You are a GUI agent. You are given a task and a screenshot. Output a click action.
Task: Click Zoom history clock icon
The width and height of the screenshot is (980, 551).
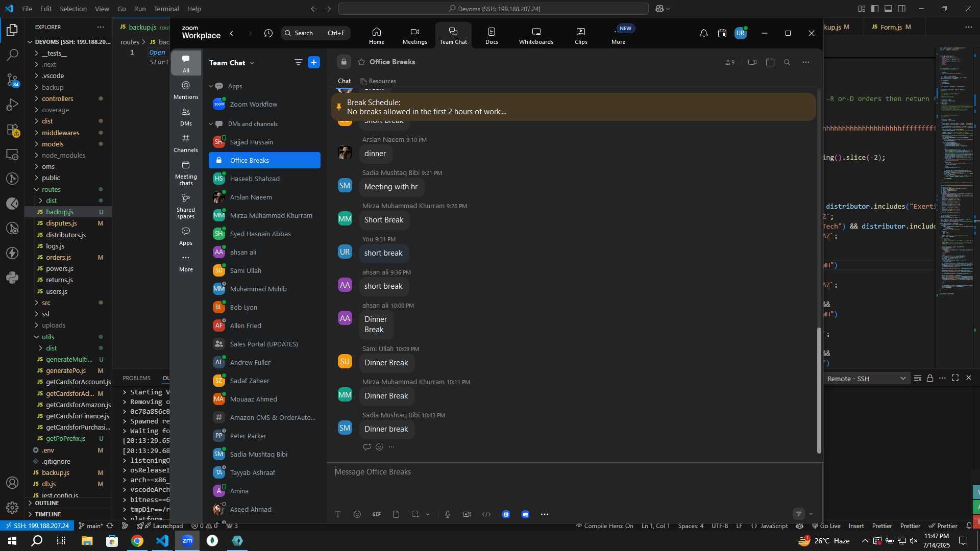tap(268, 33)
